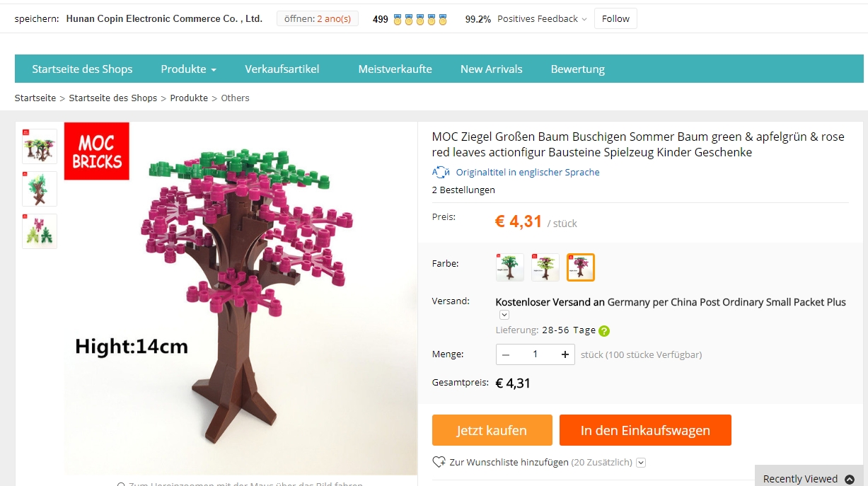Open the shipping method dropdown arrow
The image size is (868, 486).
pos(504,315)
